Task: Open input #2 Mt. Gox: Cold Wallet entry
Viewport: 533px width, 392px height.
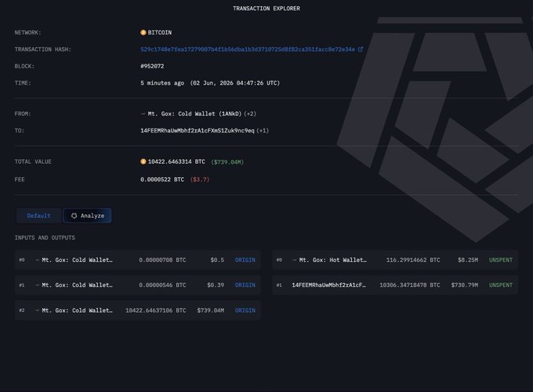Action: click(x=77, y=310)
